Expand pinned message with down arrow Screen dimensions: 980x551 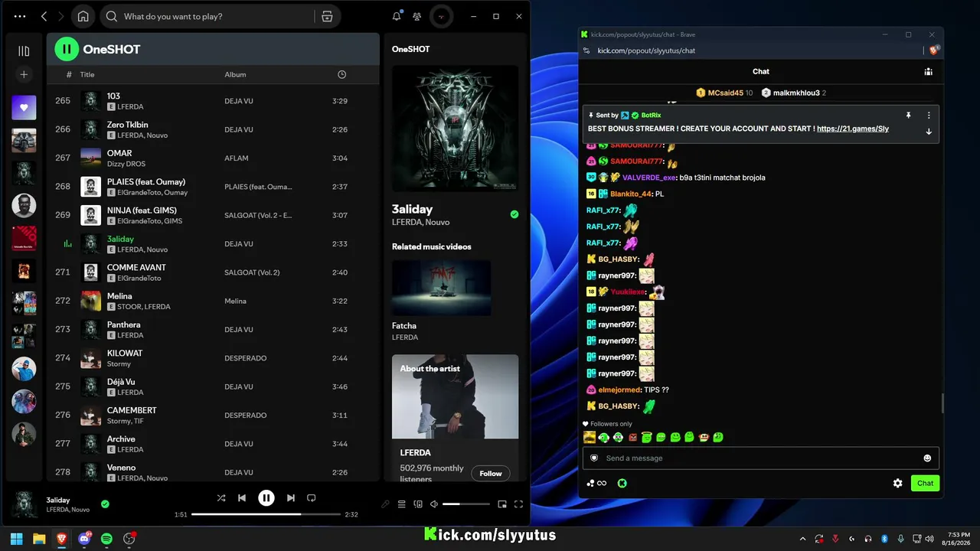pyautogui.click(x=929, y=132)
